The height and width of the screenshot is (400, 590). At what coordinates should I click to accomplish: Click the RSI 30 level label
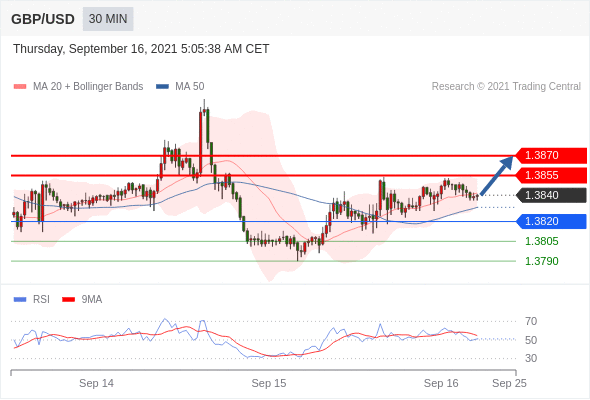(531, 358)
